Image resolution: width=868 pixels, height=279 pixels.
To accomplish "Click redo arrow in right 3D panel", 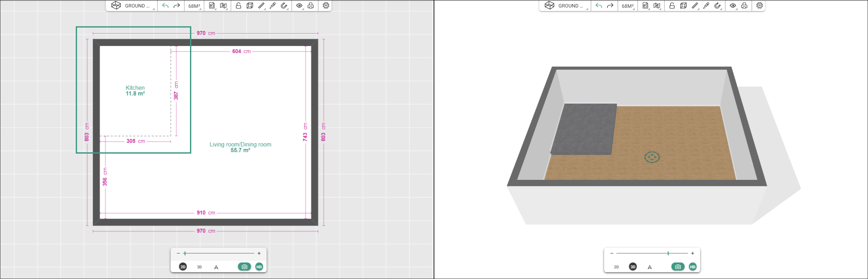I will 610,6.
